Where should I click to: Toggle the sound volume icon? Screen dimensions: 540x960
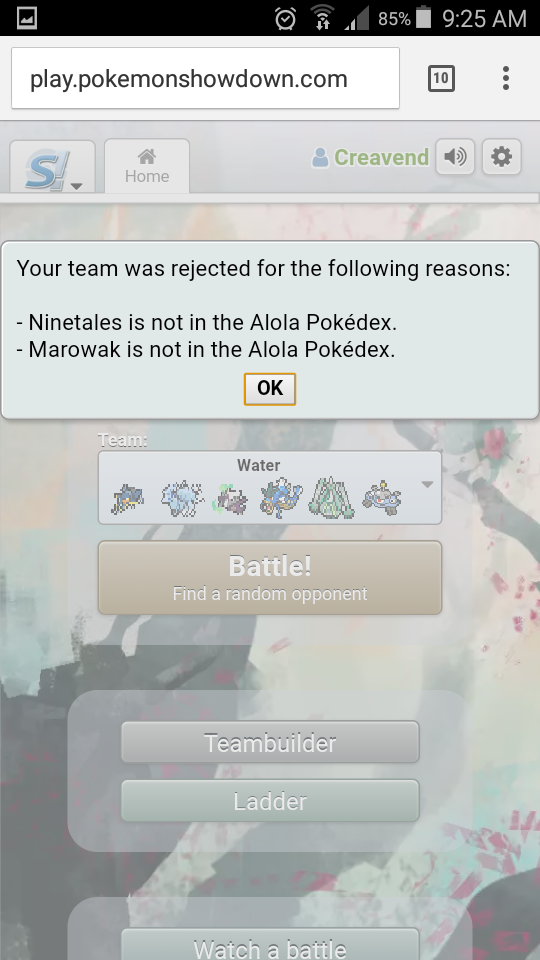tap(455, 157)
